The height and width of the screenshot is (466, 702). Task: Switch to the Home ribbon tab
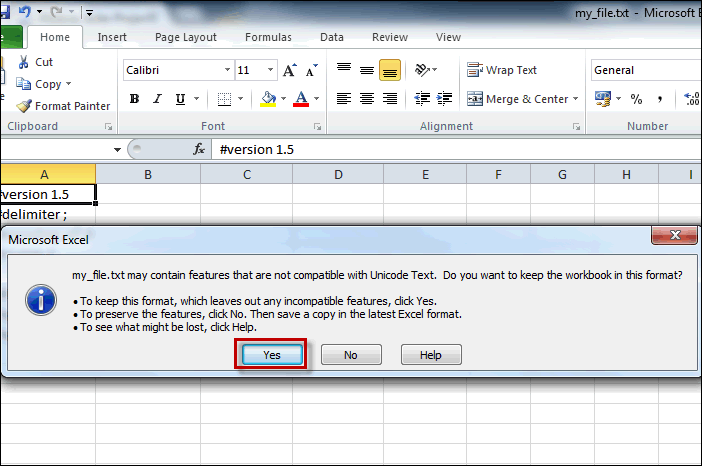tap(55, 37)
